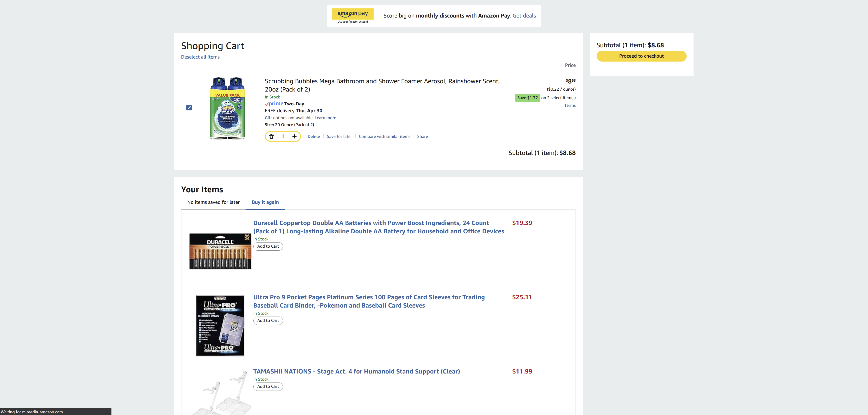This screenshot has width=868, height=415.
Task: Click the trash icon in quantity stepper
Action: pos(271,136)
